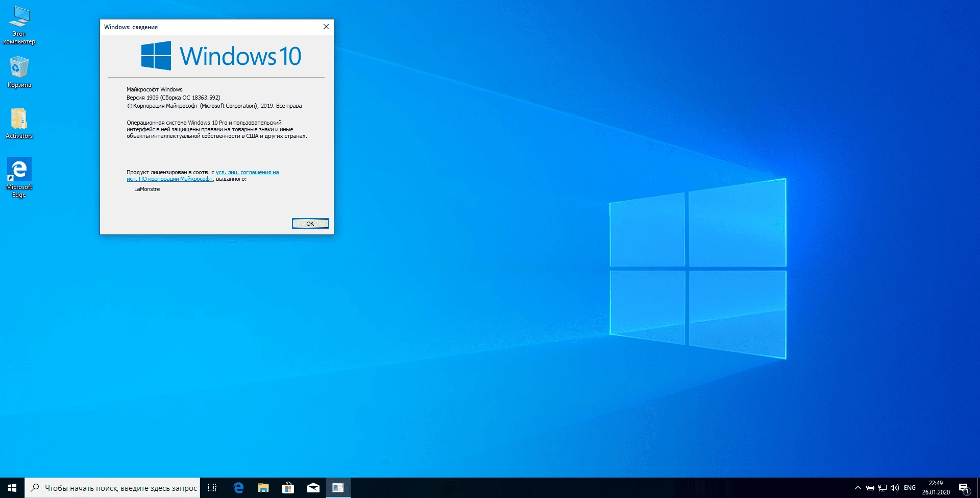Select the Корзина recycle bin icon
The height and width of the screenshot is (498, 980).
pos(19,72)
